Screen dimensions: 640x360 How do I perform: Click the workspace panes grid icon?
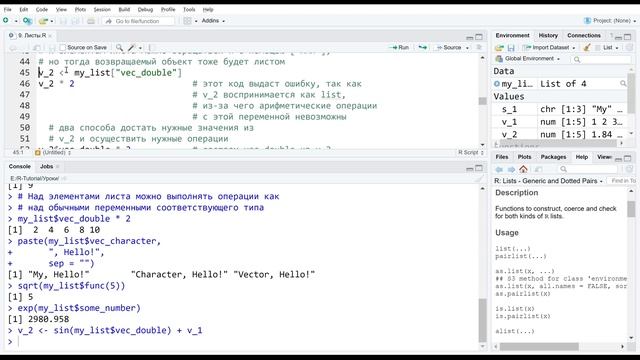(187, 21)
